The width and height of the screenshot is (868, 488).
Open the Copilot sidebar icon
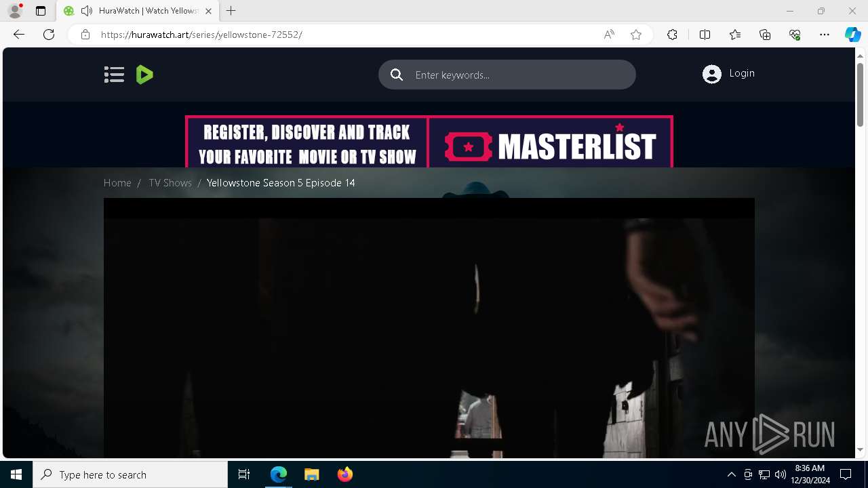852,35
